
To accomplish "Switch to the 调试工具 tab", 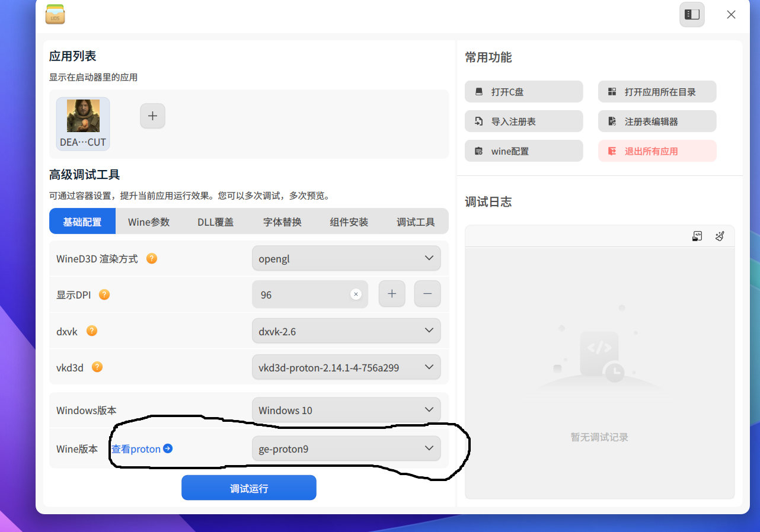I will coord(416,222).
